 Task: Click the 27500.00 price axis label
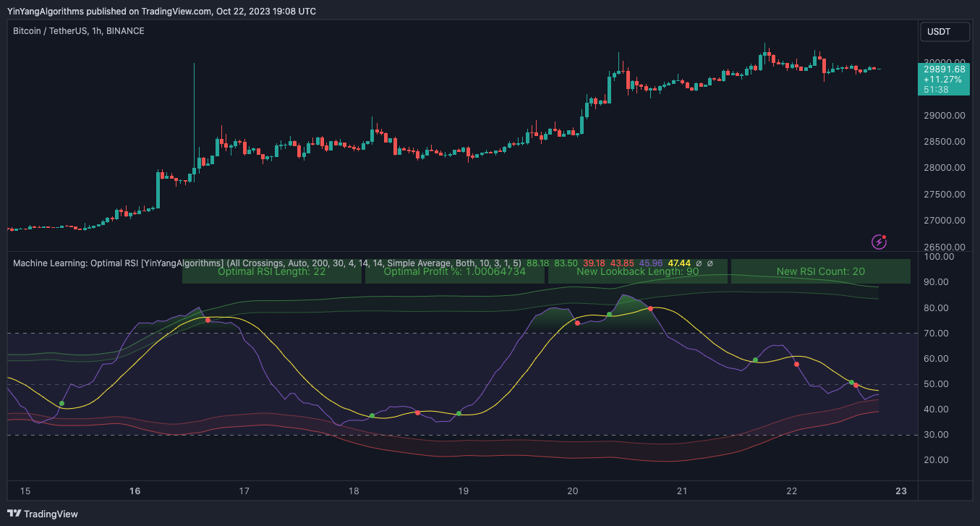[945, 195]
